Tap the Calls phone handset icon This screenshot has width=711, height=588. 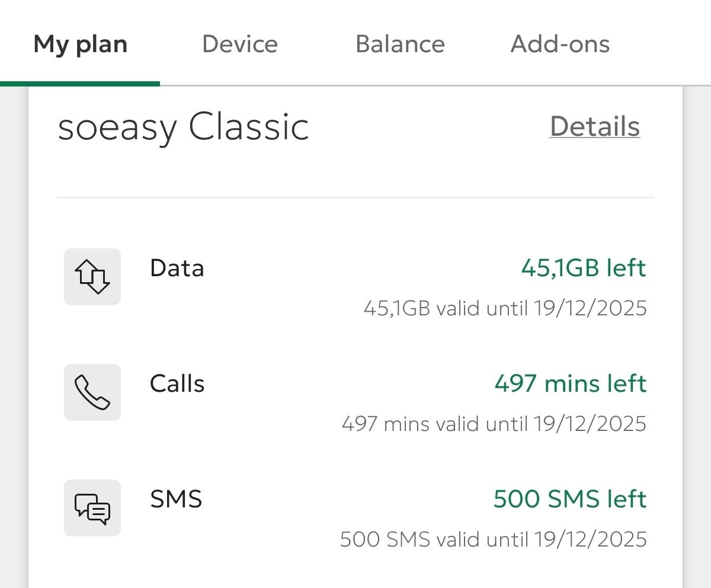[92, 392]
